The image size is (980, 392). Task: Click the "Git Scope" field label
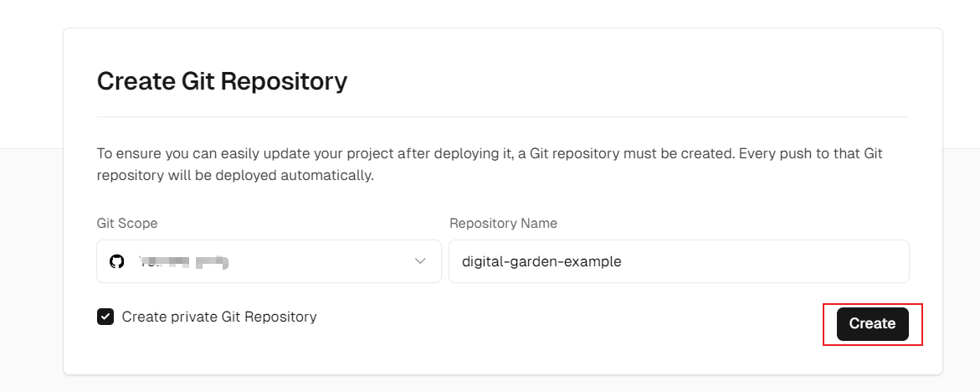click(x=127, y=224)
